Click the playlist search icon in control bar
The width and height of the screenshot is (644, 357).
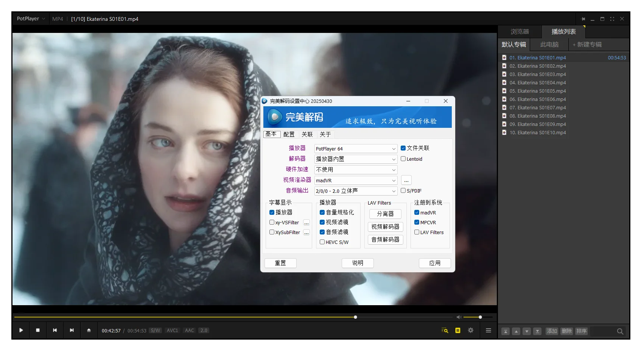[445, 330]
